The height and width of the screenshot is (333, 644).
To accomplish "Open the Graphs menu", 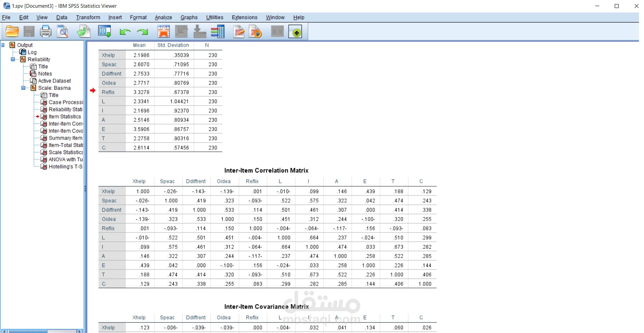I will 189,17.
